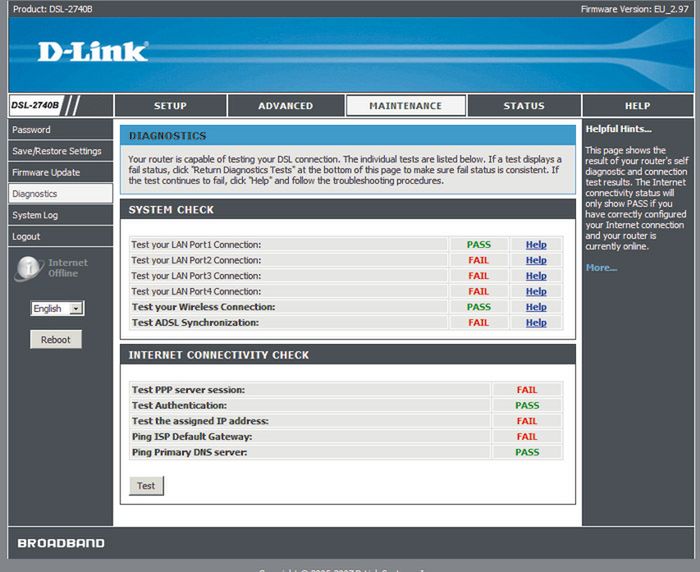Click 'Test Authentication' label
Viewport: 700px width, 572px height.
click(x=179, y=405)
